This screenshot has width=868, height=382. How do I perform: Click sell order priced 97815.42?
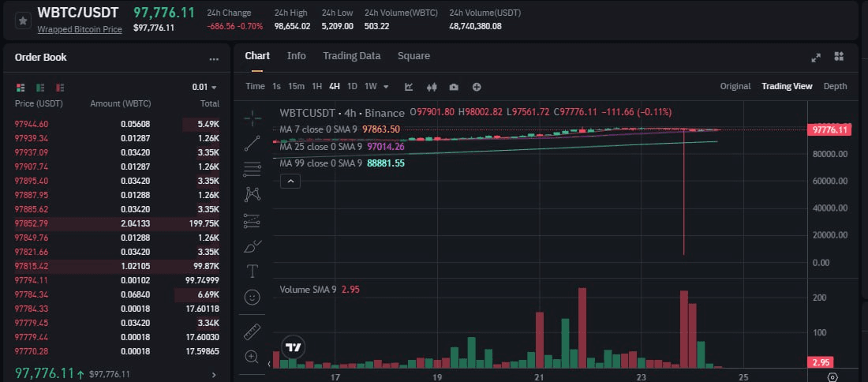(117, 266)
